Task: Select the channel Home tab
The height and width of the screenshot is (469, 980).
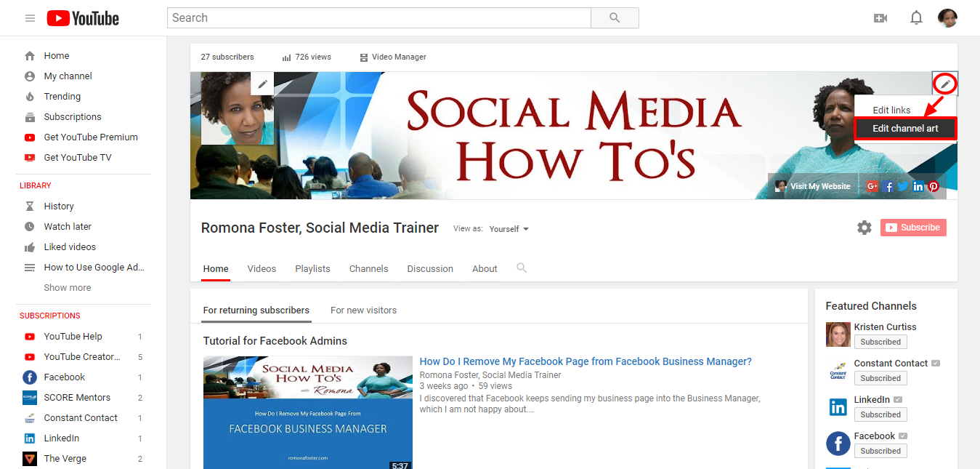Action: click(216, 269)
